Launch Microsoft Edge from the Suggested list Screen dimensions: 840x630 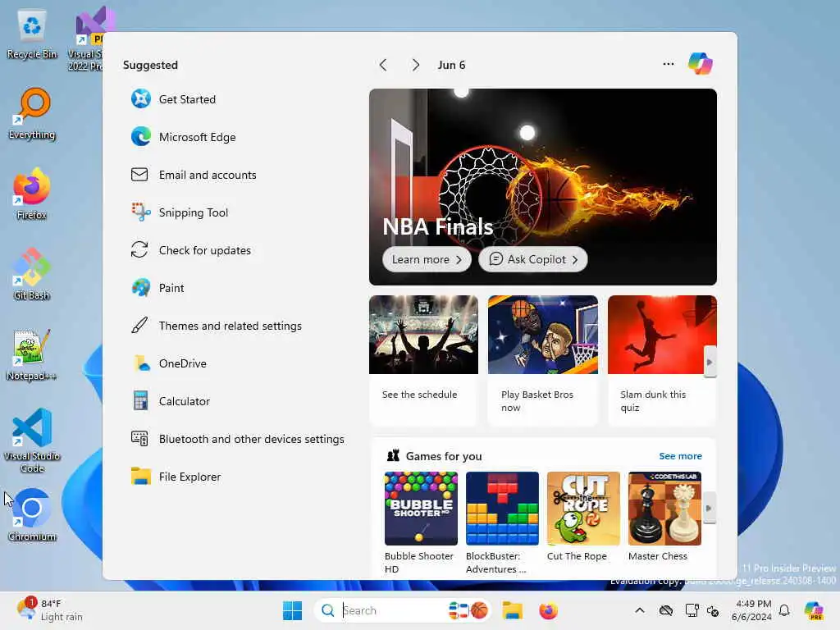183,137
